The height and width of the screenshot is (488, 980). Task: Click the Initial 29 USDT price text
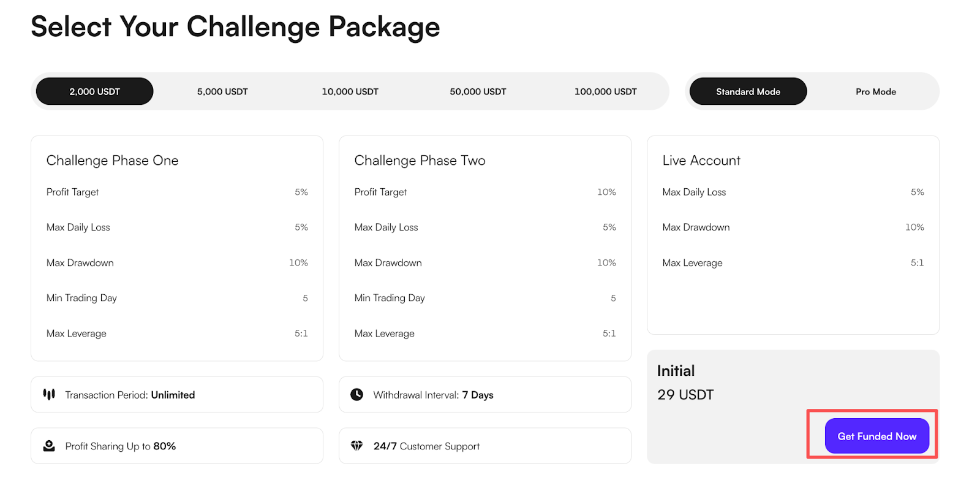click(685, 395)
